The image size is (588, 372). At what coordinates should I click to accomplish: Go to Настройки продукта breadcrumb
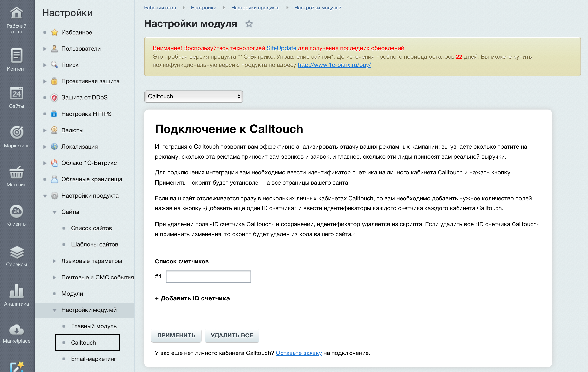(255, 8)
